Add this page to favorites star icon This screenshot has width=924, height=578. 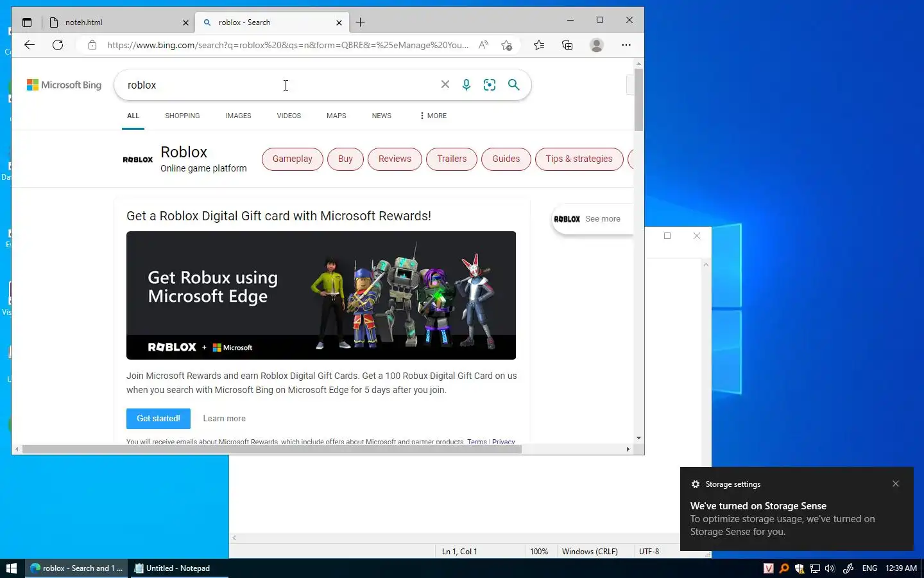point(507,45)
